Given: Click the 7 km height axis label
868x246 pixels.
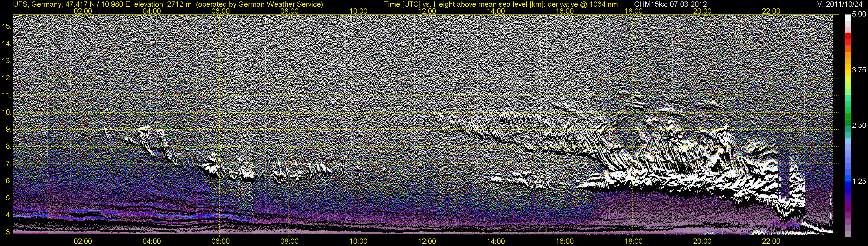Looking at the screenshot, I should 8,164.
